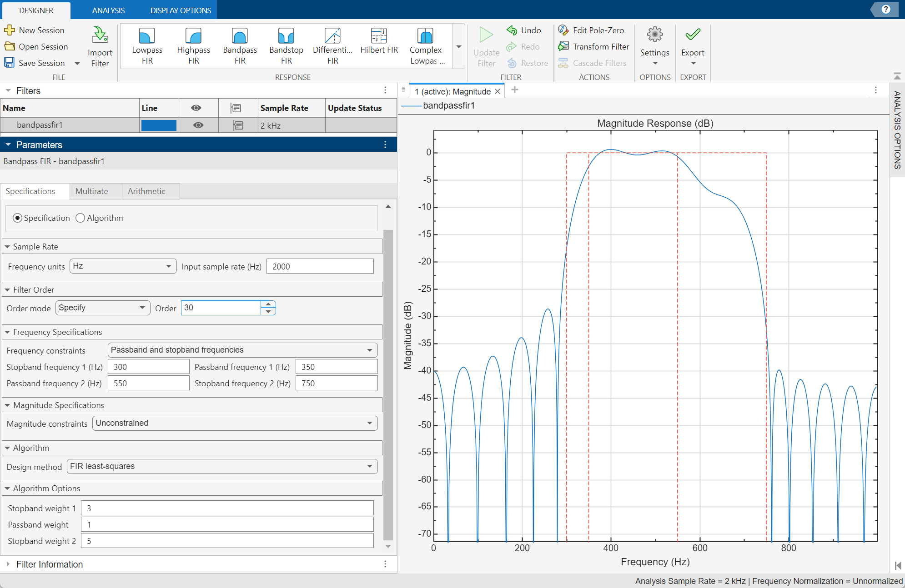
Task: Choose the Specification radio button
Action: tap(18, 218)
